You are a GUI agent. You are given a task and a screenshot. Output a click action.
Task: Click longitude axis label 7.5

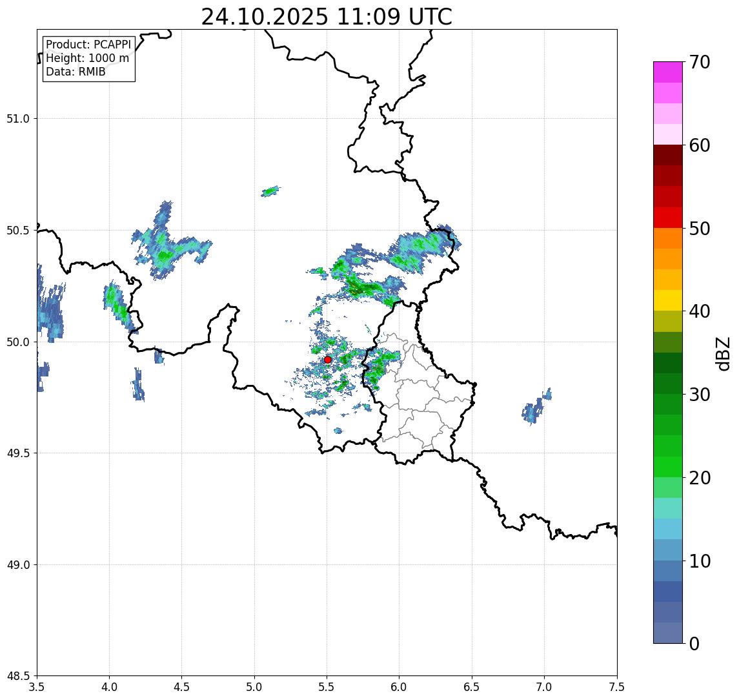(x=617, y=687)
